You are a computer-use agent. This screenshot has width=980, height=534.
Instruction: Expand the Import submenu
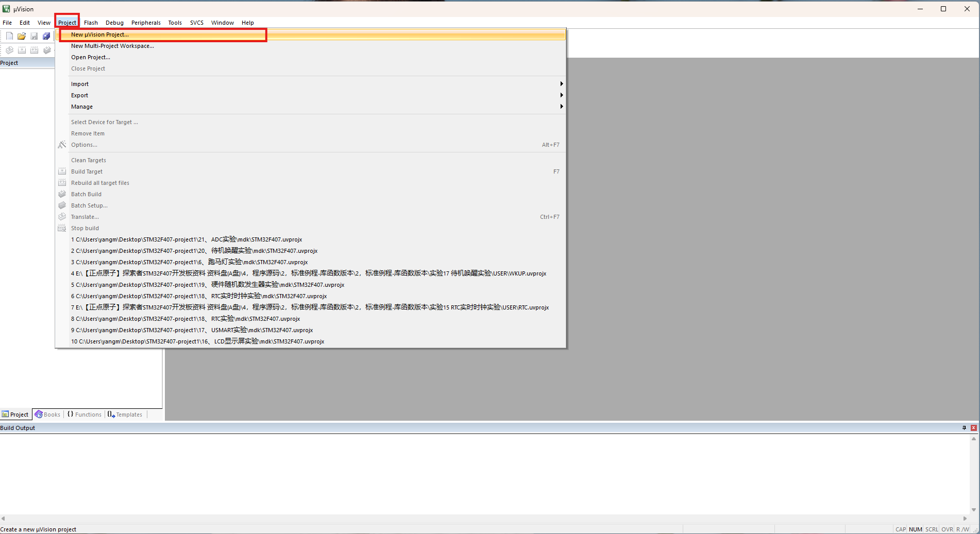coord(311,84)
